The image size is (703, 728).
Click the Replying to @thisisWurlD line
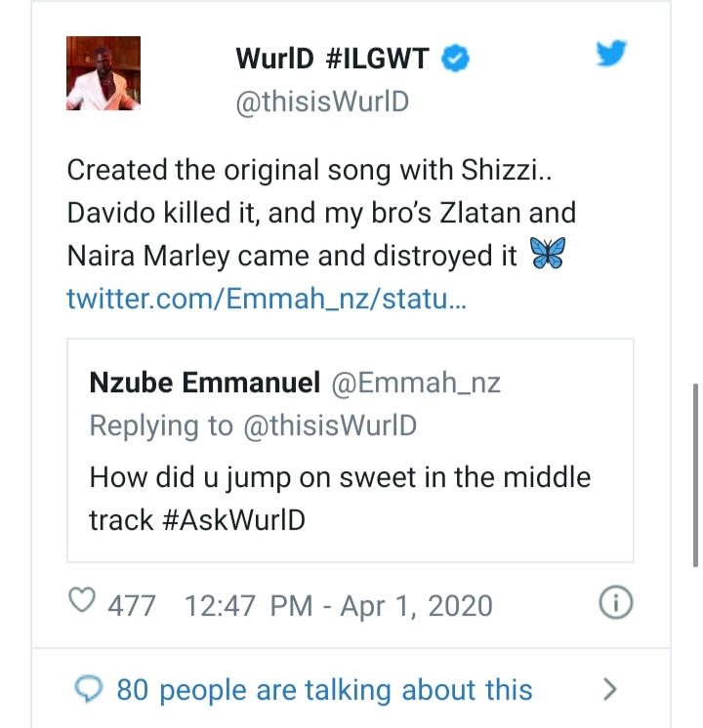[x=253, y=426]
